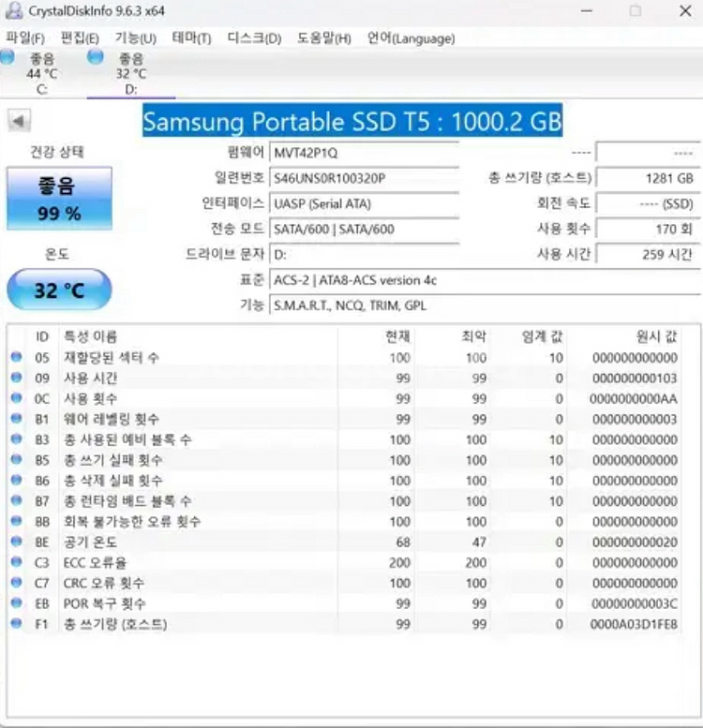Click the C: drive blue status orb
The width and height of the screenshot is (703, 728).
pos(7,57)
